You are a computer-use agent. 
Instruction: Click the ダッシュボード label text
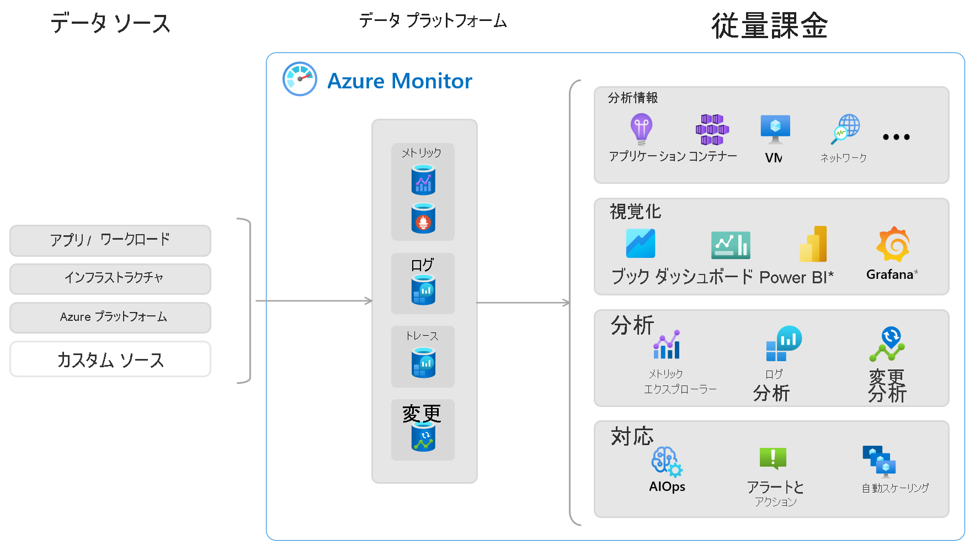click(704, 277)
